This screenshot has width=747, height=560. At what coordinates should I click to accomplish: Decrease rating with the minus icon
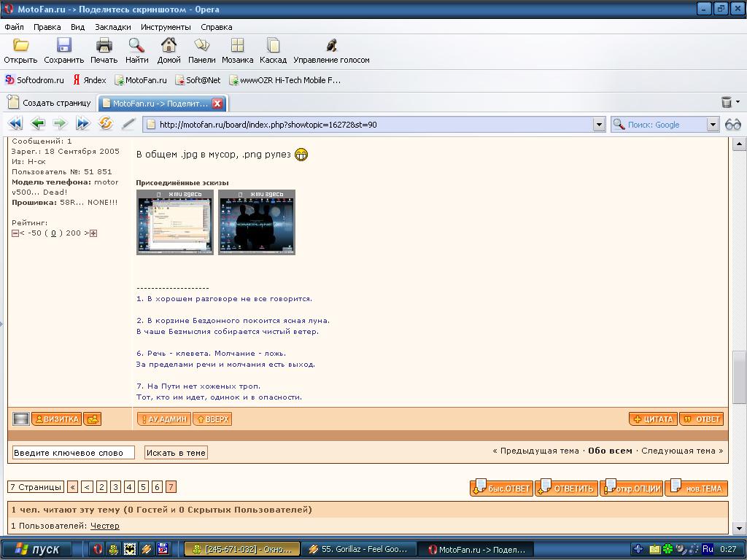point(15,233)
